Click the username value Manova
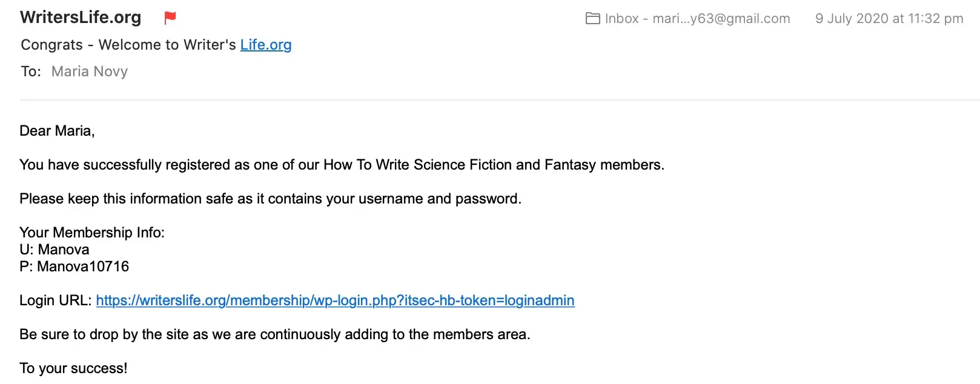 point(64,250)
